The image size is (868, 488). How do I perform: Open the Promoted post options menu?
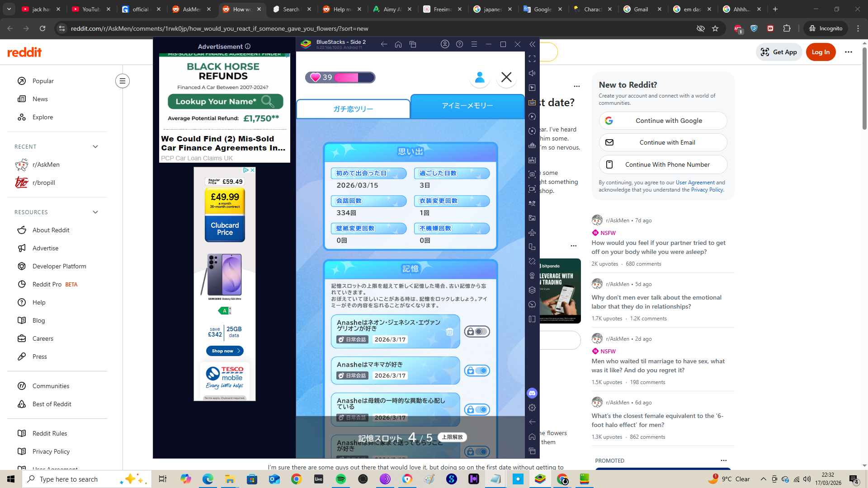click(724, 460)
